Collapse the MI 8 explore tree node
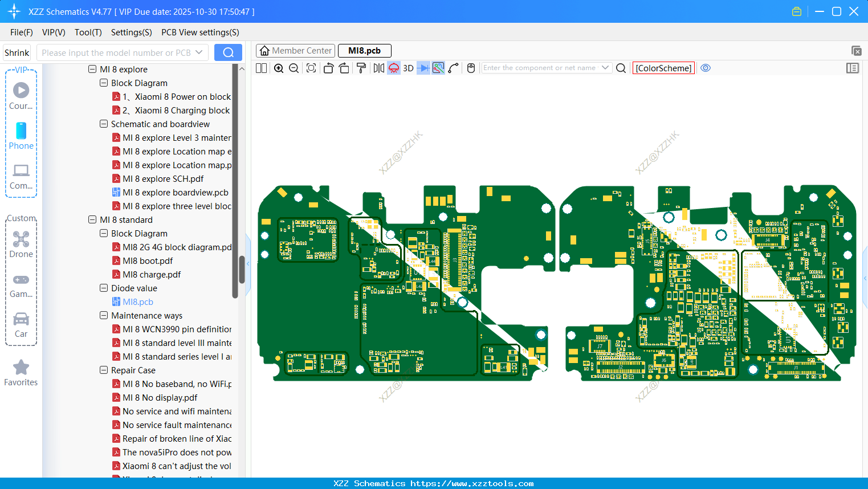This screenshot has height=489, width=868. [x=92, y=70]
